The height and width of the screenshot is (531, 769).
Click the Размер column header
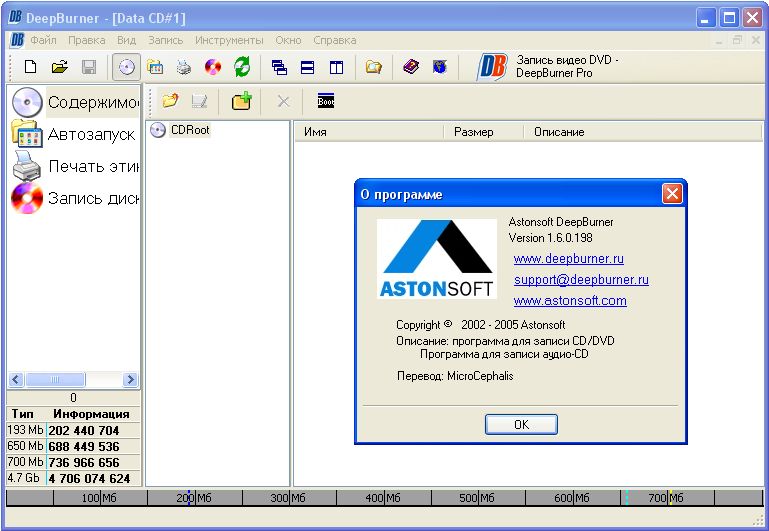click(484, 132)
